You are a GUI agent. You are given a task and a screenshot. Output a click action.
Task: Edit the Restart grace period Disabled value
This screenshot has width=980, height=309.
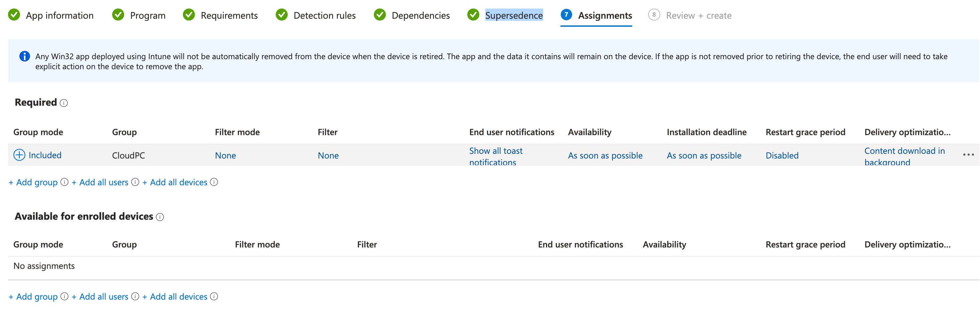[782, 156]
